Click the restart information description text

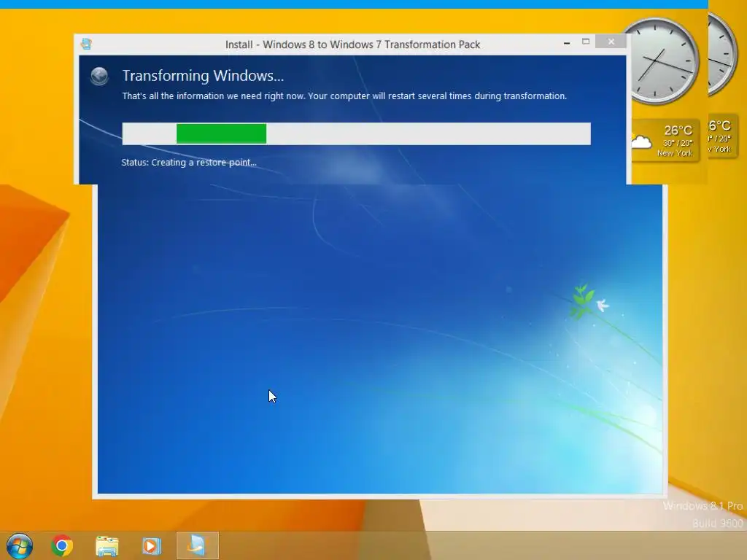[x=344, y=96]
